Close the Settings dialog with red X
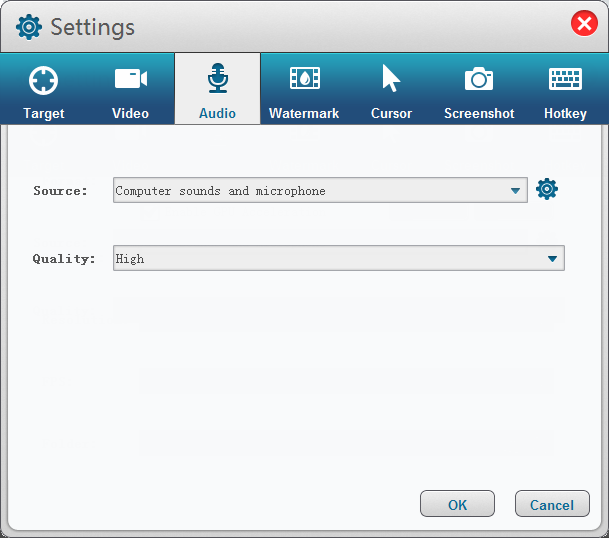Image resolution: width=609 pixels, height=538 pixels. 585,24
